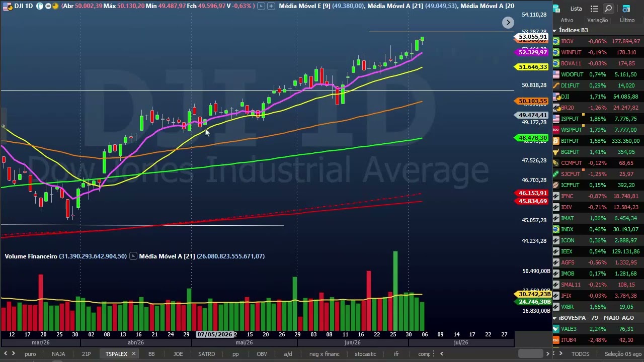Close the TSPALEX tab

[x=133, y=354]
